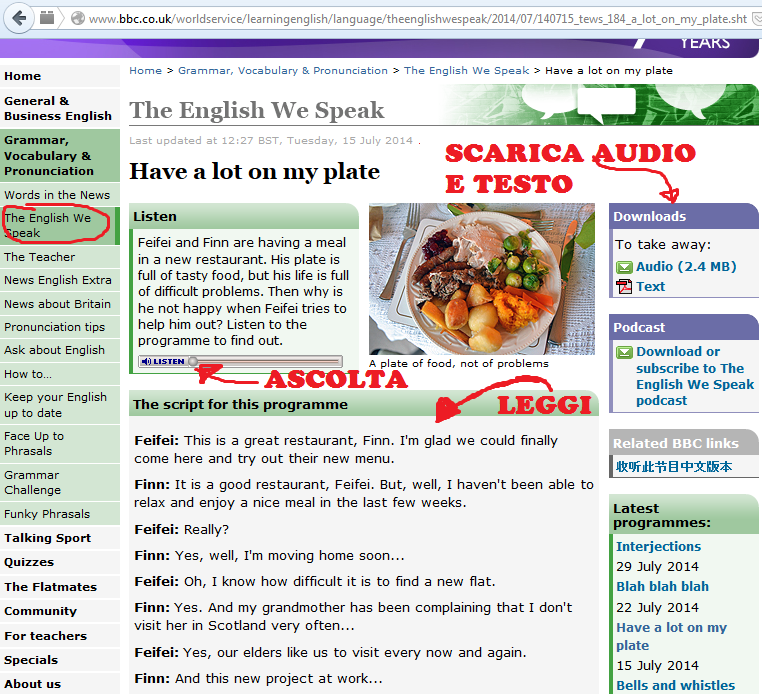The width and height of the screenshot is (762, 694).
Task: Click the Listen panel header
Action: [x=244, y=216]
